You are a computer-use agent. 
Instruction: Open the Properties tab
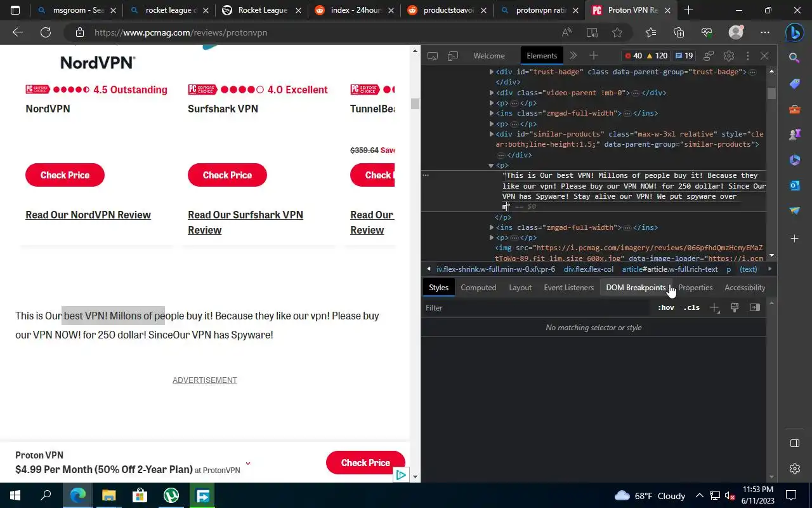pos(695,288)
